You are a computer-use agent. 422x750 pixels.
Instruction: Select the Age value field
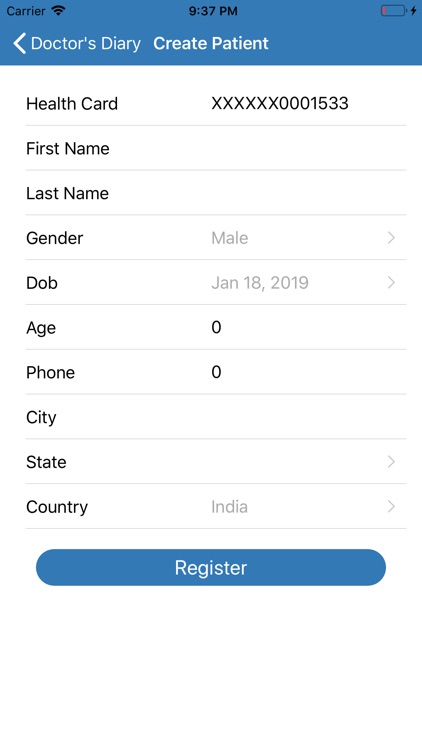coord(306,328)
